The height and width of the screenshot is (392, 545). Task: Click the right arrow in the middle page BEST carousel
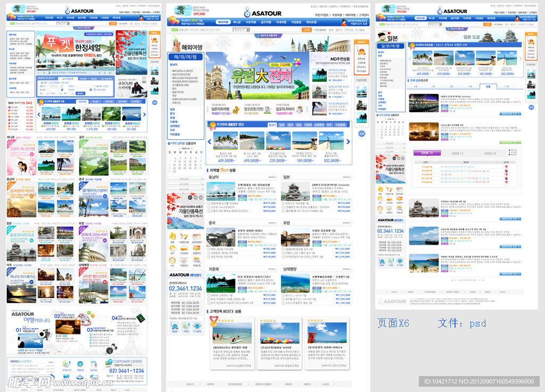coord(348,141)
